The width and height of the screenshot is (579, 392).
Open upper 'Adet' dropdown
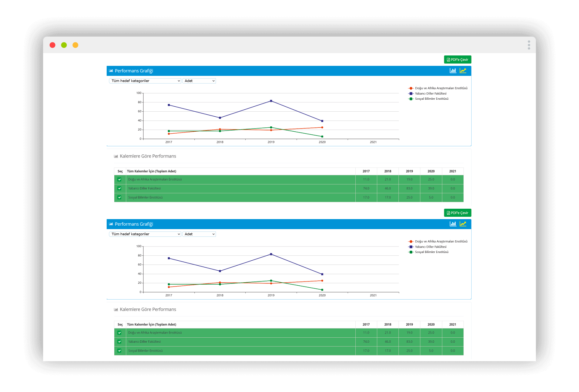pos(199,81)
